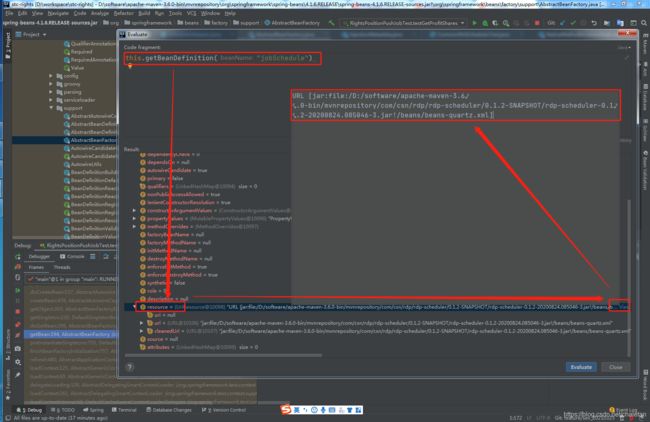The height and width of the screenshot is (422, 650).
Task: Click the Sogou input method S icon
Action: tap(286, 410)
